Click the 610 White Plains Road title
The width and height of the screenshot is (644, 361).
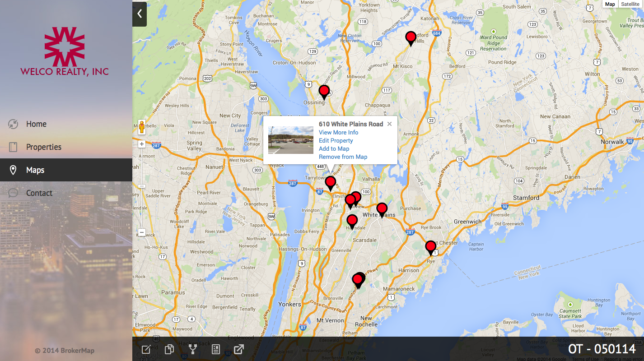click(351, 124)
